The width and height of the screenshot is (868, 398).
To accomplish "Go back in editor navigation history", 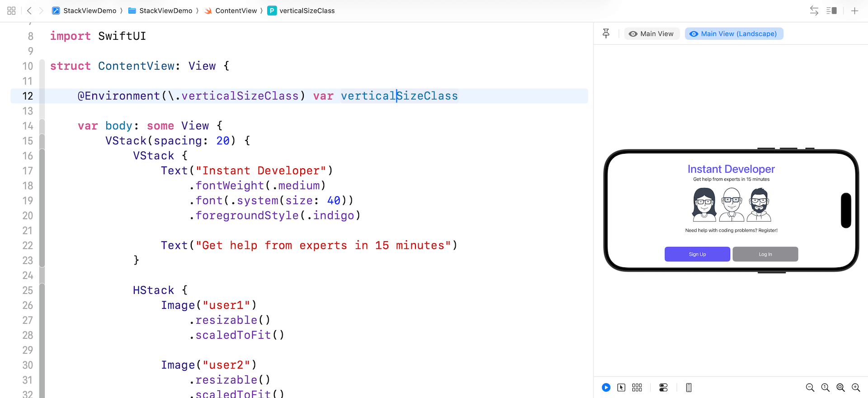I will (x=29, y=10).
